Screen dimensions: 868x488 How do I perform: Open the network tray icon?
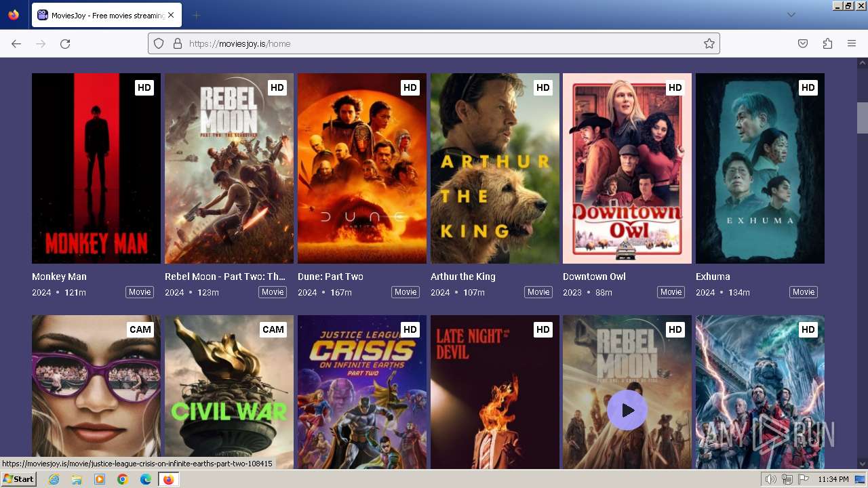pyautogui.click(x=787, y=479)
